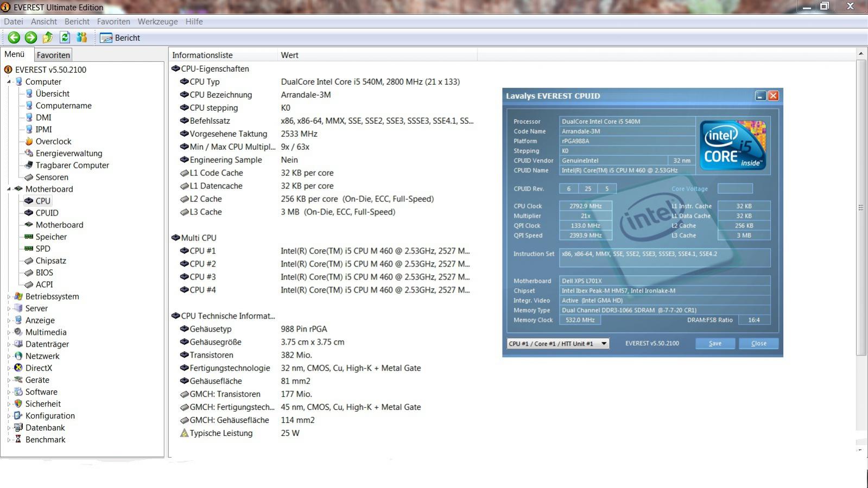The height and width of the screenshot is (488, 868).
Task: Click the Refresh toolbar icon
Action: coord(65,37)
